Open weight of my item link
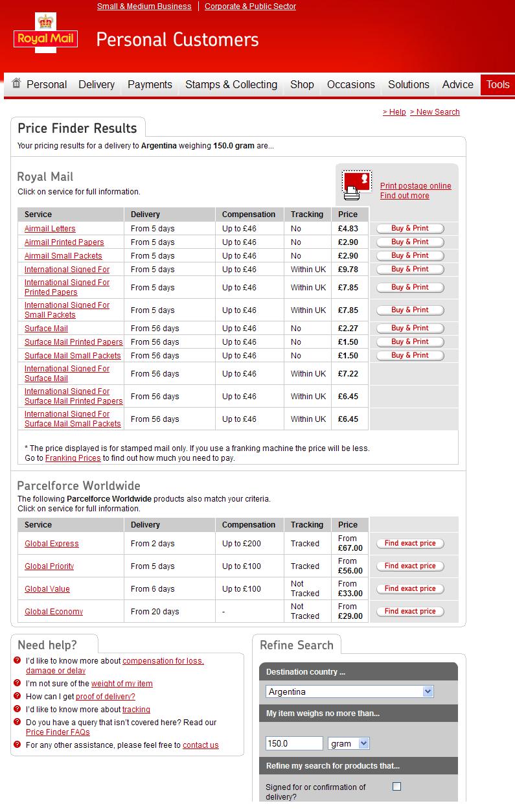This screenshot has height=812, width=515. coord(122,683)
